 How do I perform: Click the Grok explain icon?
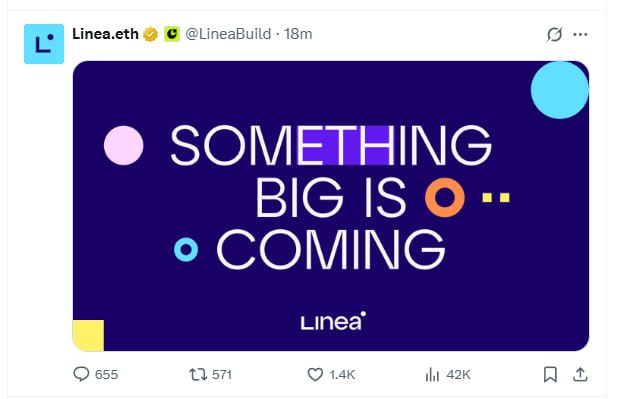[554, 34]
